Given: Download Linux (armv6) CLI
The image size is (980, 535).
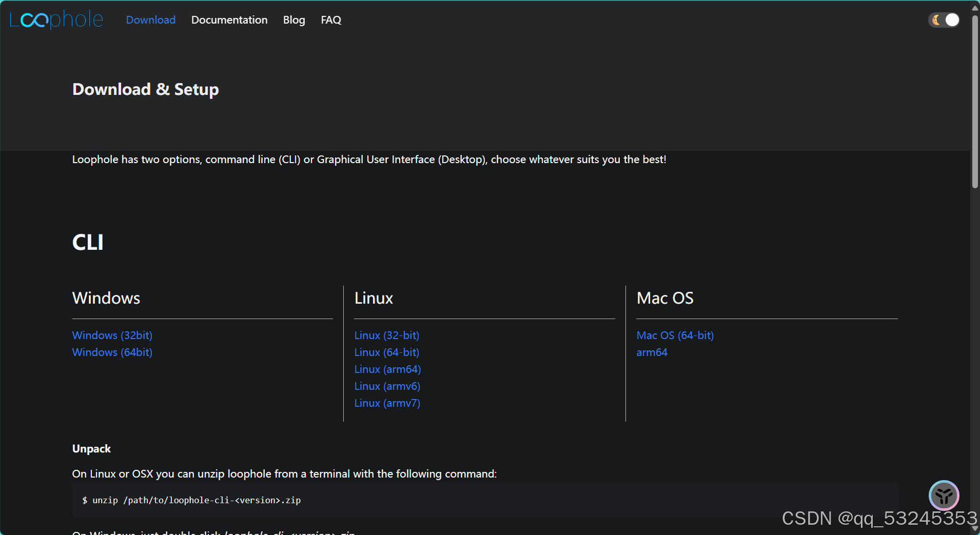Looking at the screenshot, I should [x=387, y=386].
